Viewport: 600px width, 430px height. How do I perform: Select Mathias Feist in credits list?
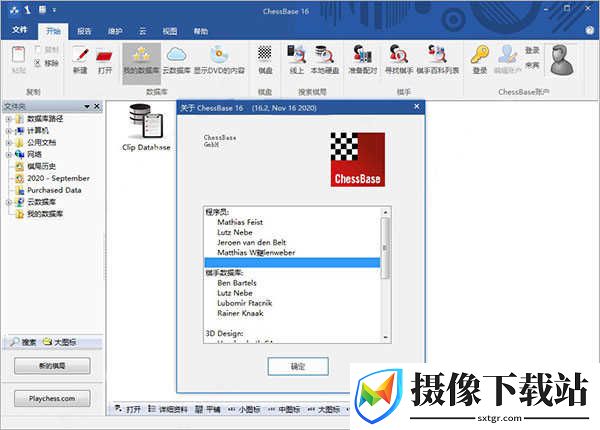[240, 222]
